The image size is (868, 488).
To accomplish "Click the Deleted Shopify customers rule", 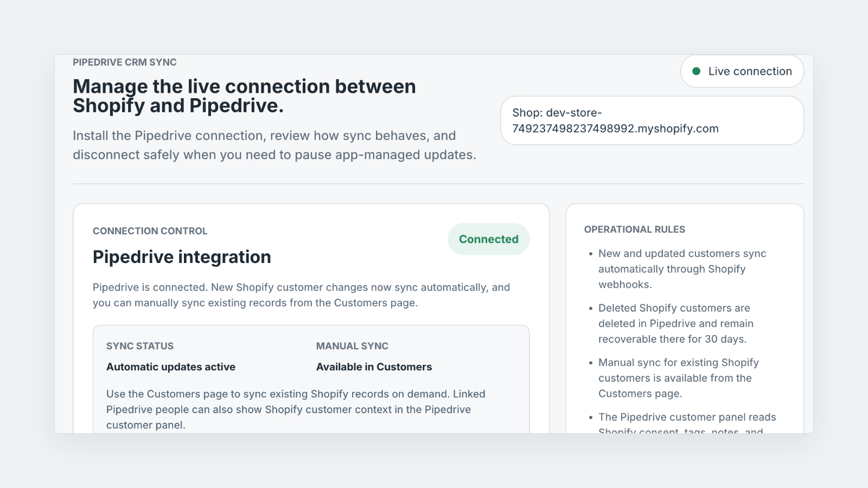I will (676, 324).
